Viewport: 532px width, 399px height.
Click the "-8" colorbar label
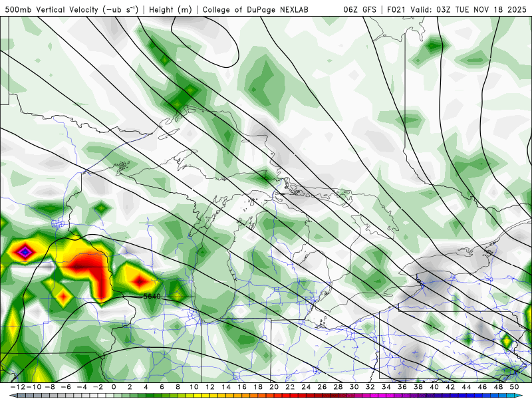50,387
